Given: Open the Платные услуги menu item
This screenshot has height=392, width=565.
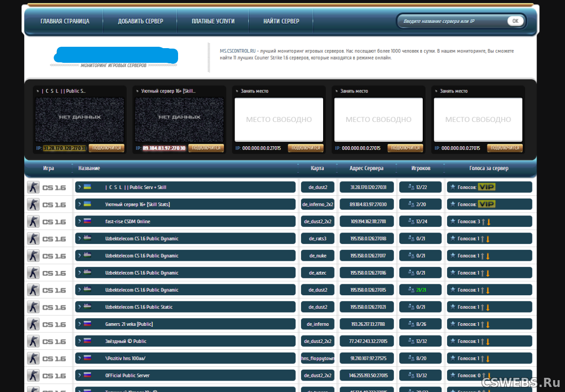Looking at the screenshot, I should (x=213, y=21).
